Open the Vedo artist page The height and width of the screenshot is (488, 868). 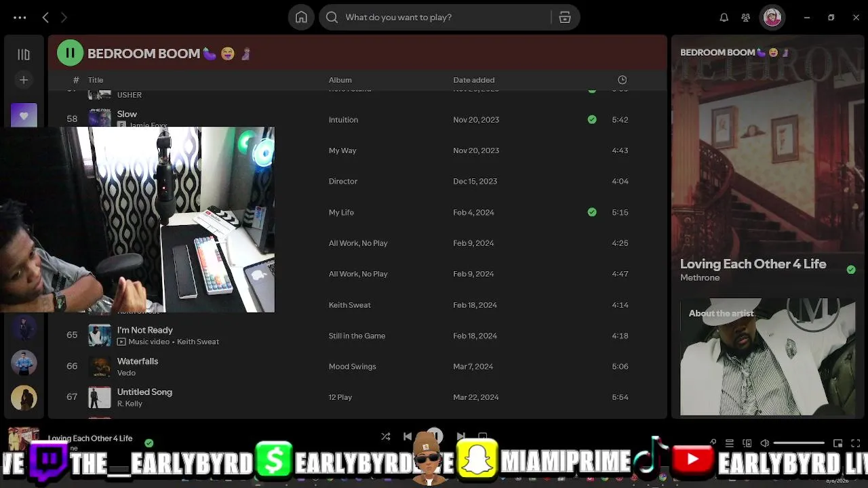(126, 373)
